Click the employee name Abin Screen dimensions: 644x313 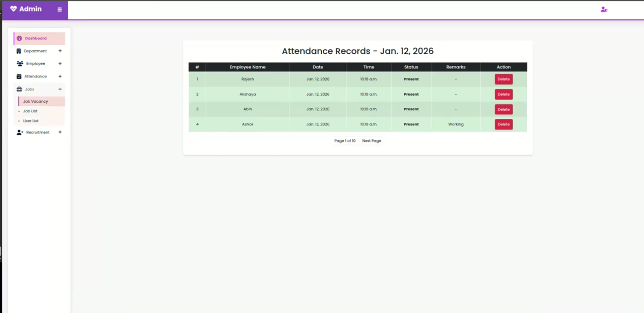tap(247, 109)
